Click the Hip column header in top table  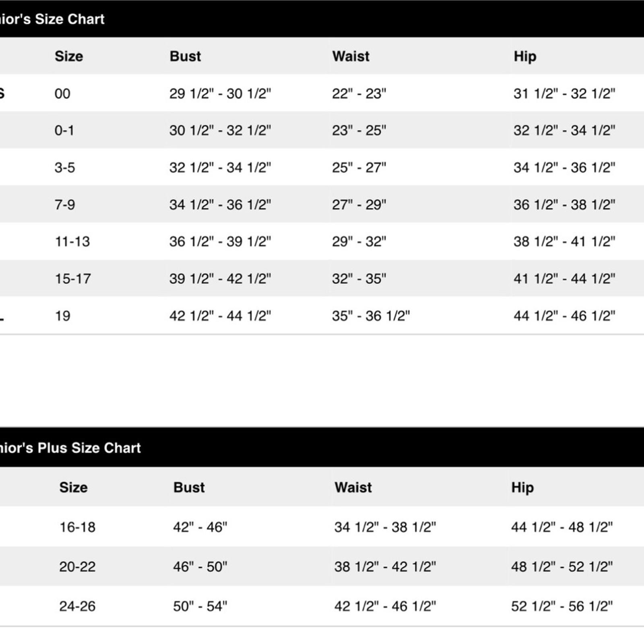(x=525, y=57)
